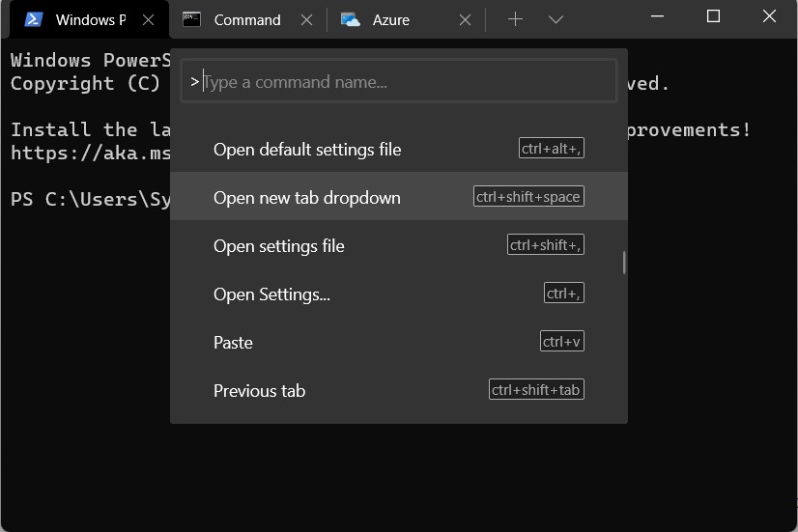Screen dimensions: 798x532
Task: Select 'Open default settings file' command
Action: [x=399, y=149]
